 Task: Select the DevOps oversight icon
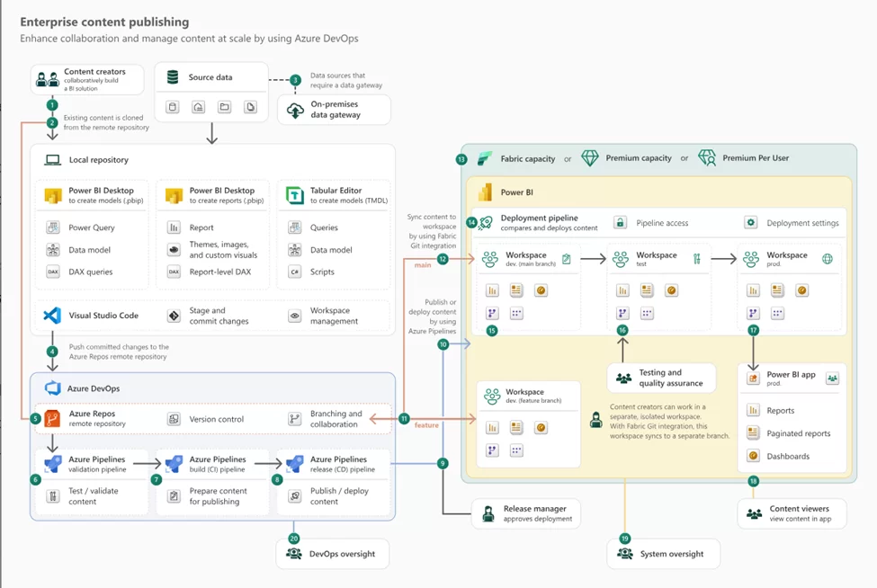point(294,554)
